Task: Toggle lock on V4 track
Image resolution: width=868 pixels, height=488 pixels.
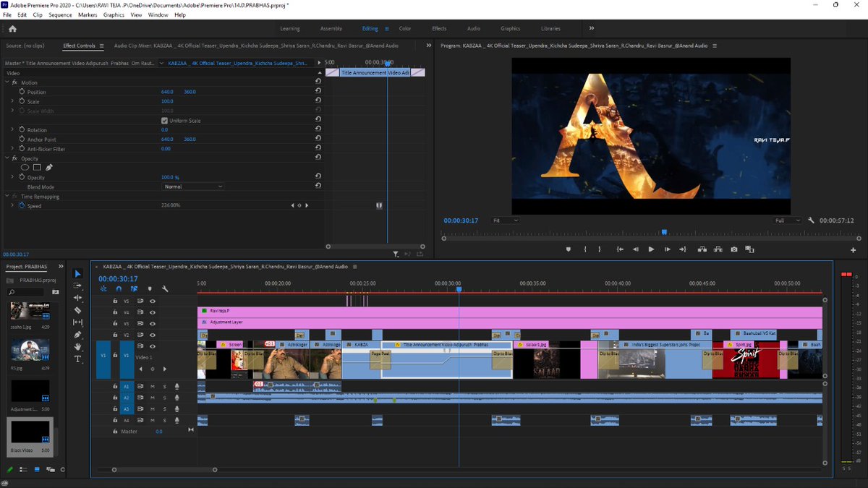Action: (x=115, y=312)
